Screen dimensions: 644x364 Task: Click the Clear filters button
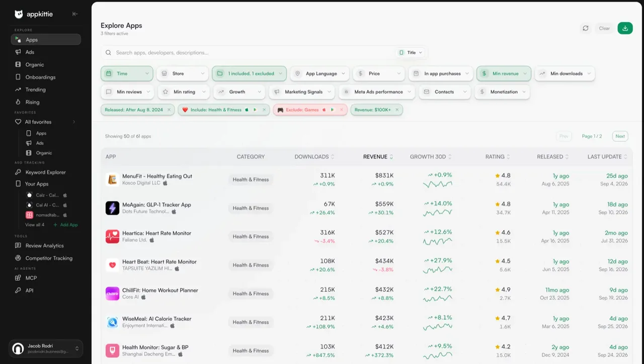[604, 28]
